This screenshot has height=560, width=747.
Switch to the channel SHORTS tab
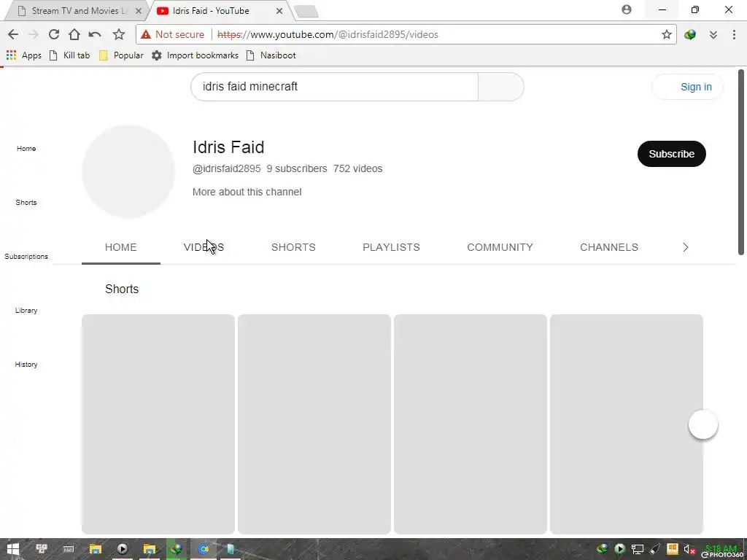pyautogui.click(x=293, y=247)
